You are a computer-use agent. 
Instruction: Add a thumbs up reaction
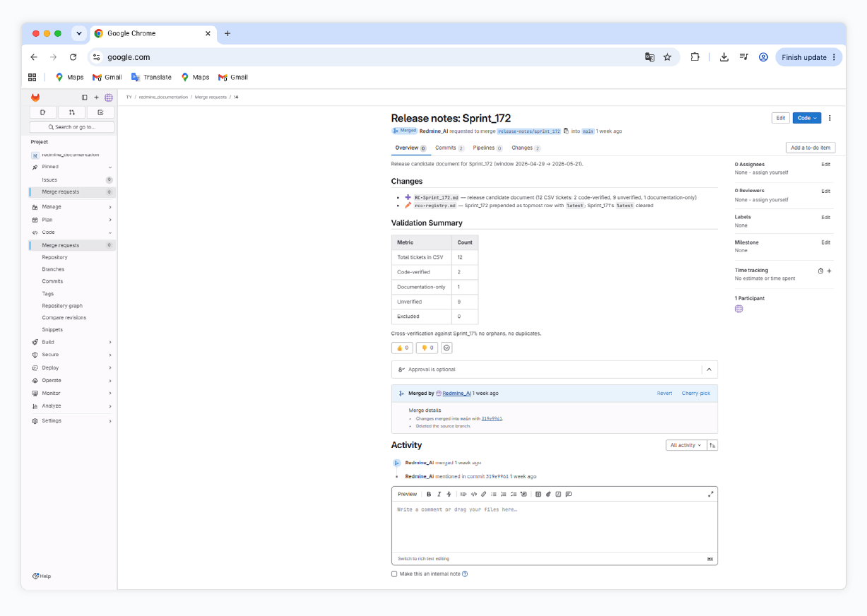click(x=402, y=348)
